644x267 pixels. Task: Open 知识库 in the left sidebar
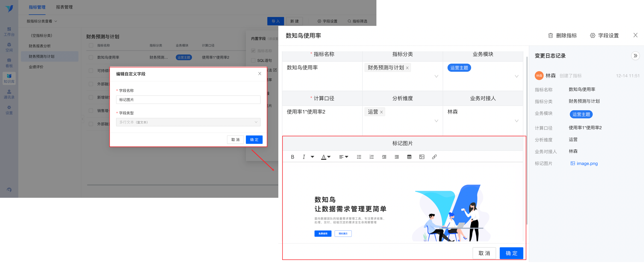(x=9, y=78)
